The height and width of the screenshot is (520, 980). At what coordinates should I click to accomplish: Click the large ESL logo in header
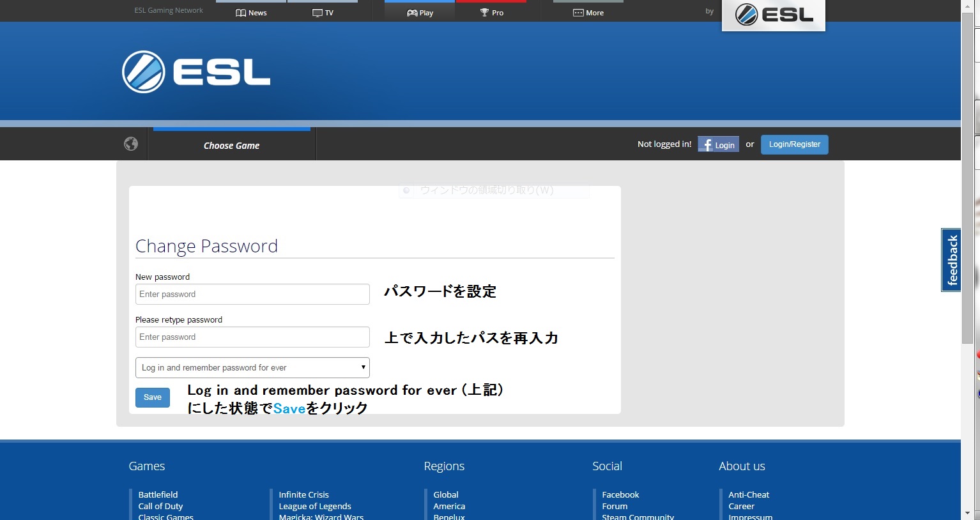(x=196, y=72)
